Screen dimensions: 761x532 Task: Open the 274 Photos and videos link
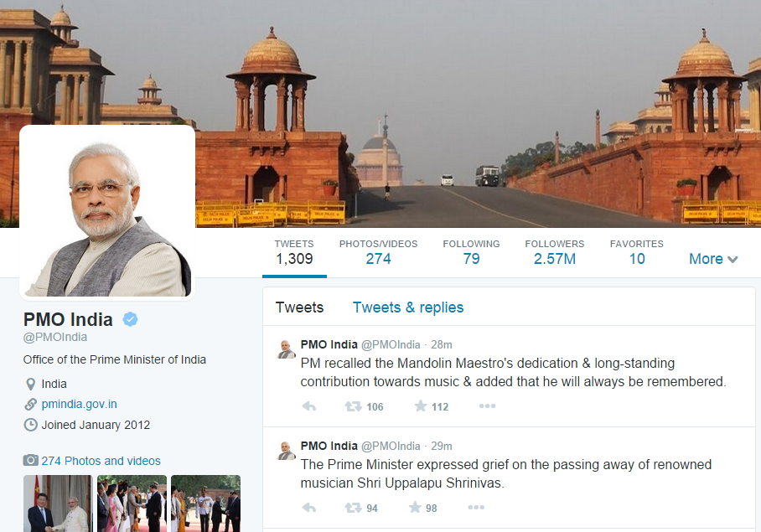pyautogui.click(x=101, y=461)
